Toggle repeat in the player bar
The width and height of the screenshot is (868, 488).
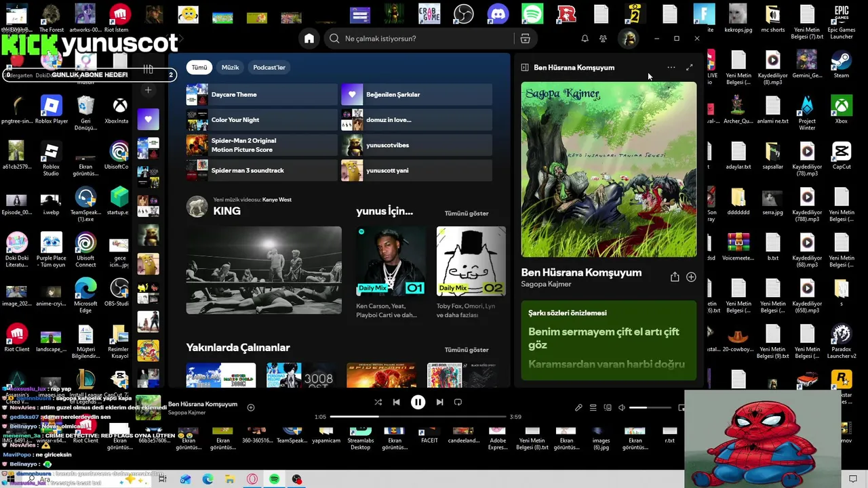[x=458, y=402]
